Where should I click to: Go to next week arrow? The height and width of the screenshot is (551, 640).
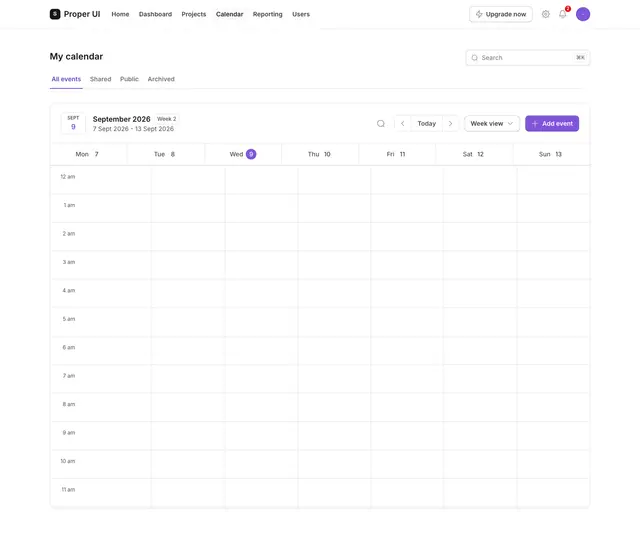click(450, 124)
